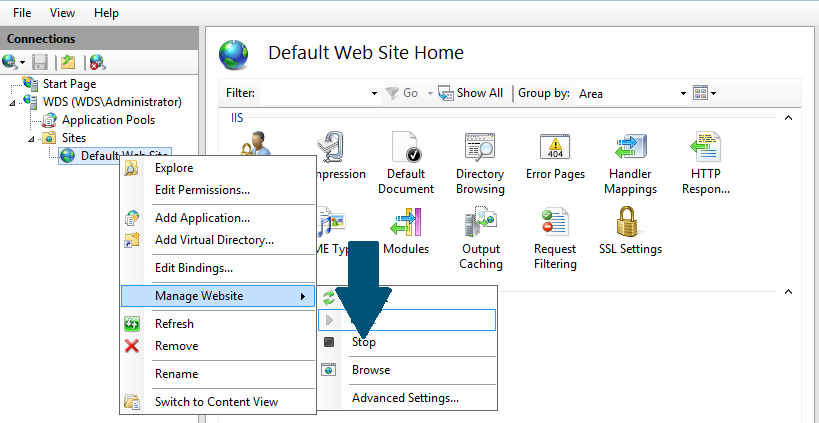This screenshot has width=819, height=423.
Task: Open the dropdown arrow beside Go
Action: [430, 93]
